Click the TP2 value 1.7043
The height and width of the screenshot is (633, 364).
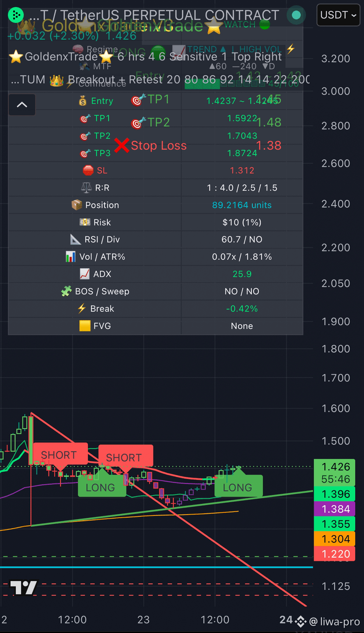click(242, 136)
